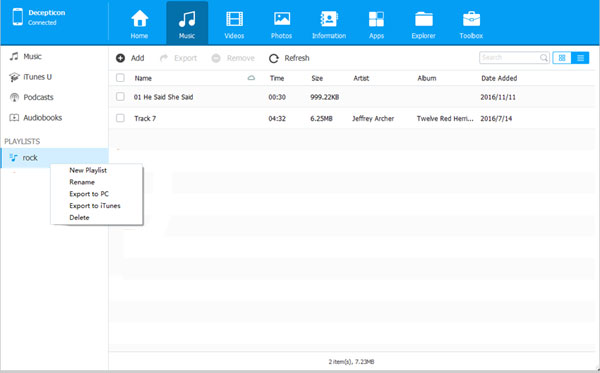Click the 2 item(s), 7.23MB status text

pos(351,362)
